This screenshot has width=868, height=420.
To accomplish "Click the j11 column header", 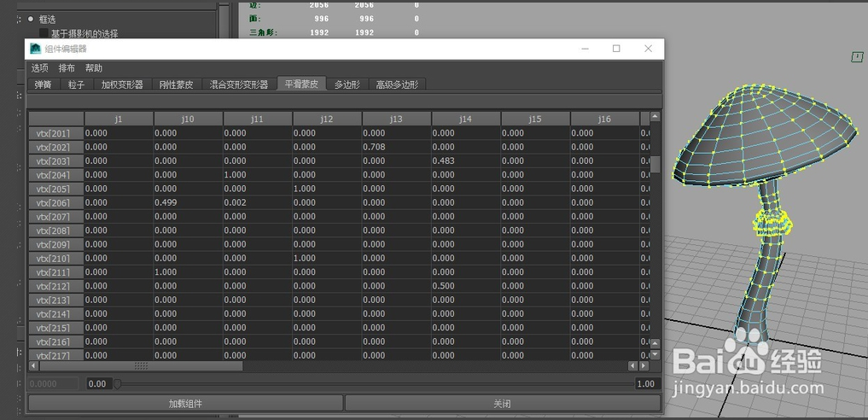I will pyautogui.click(x=258, y=119).
